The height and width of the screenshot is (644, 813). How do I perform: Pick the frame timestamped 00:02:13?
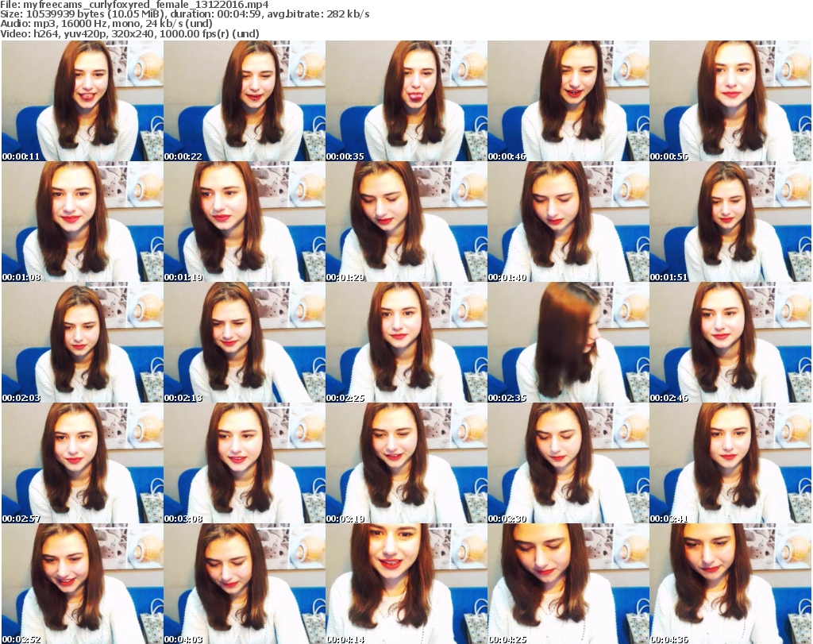tap(245, 342)
